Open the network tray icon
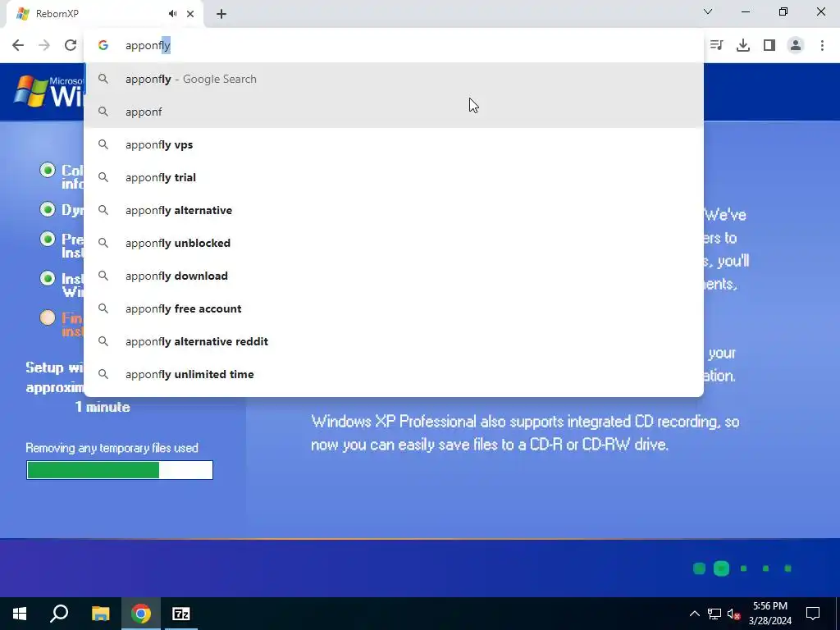This screenshot has height=630, width=840. click(x=714, y=614)
